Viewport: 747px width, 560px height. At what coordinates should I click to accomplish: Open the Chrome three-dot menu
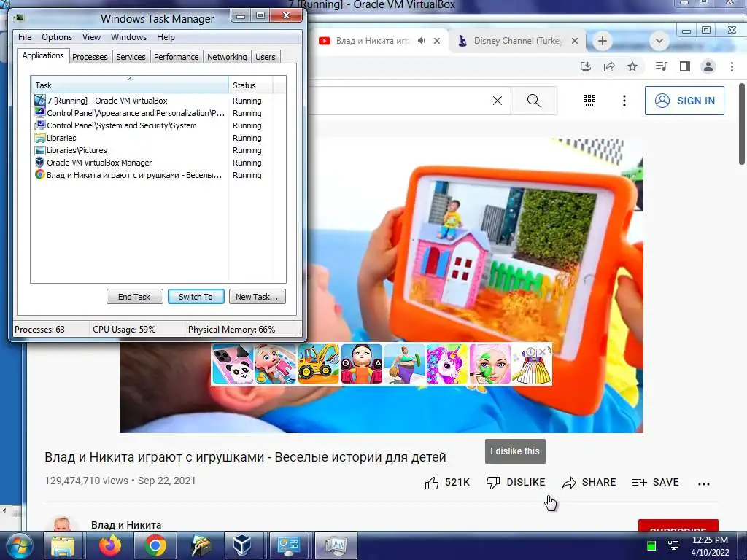click(732, 66)
